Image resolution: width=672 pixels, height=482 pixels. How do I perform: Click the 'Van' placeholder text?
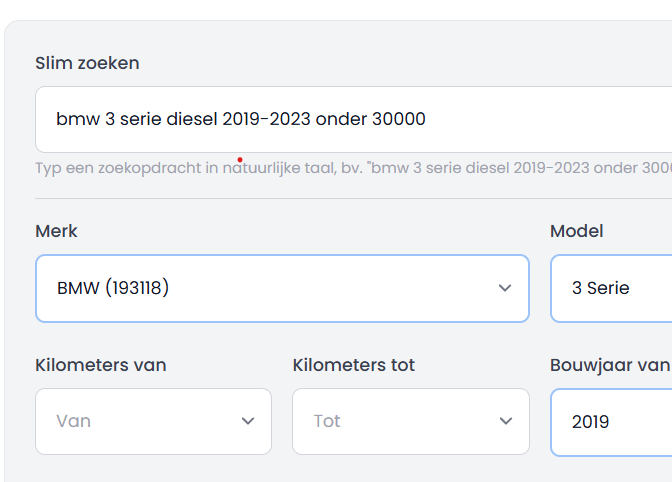(x=74, y=421)
